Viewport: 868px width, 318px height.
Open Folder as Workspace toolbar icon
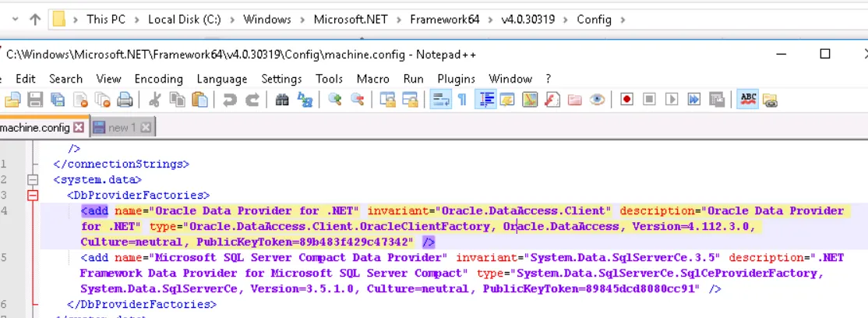(574, 100)
